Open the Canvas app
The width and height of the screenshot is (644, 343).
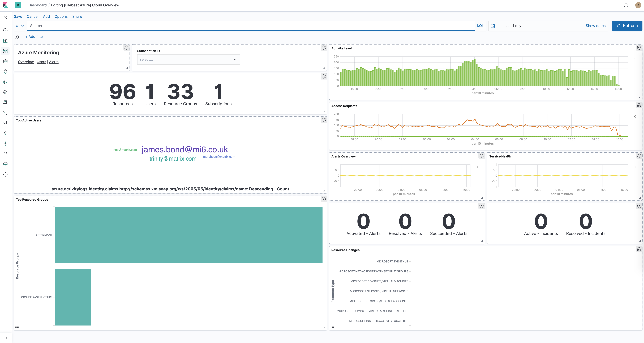5,61
